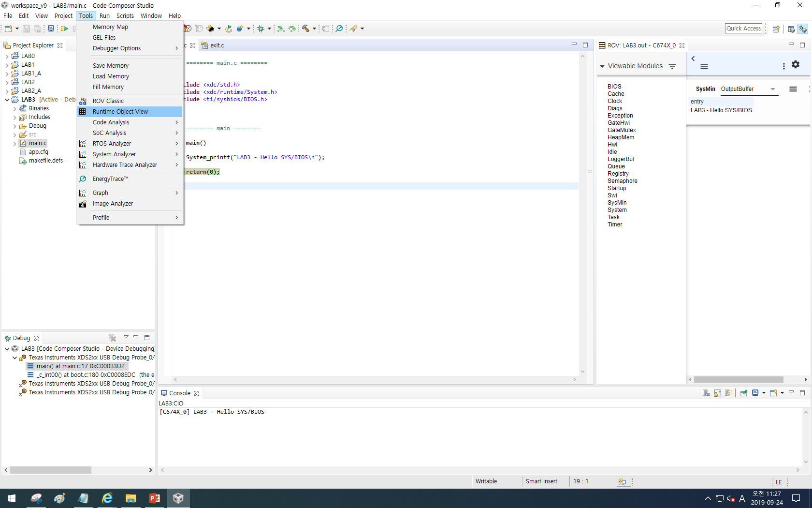Click ROV horizontal scrollbar thumb
The image size is (812, 508).
(739, 380)
